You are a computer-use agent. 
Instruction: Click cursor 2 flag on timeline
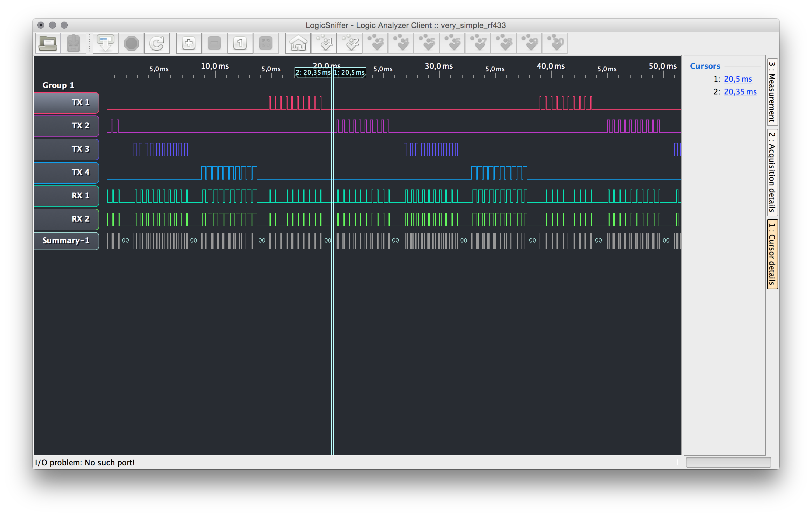[x=313, y=73]
